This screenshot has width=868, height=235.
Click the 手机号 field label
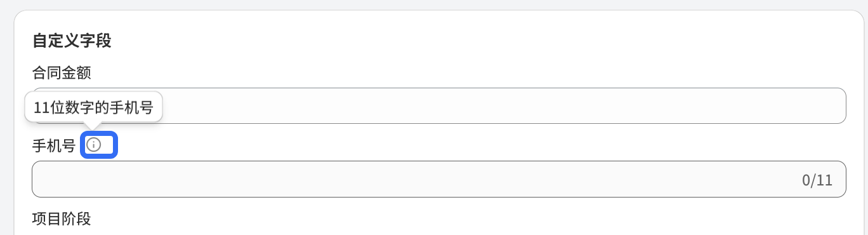pyautogui.click(x=54, y=145)
